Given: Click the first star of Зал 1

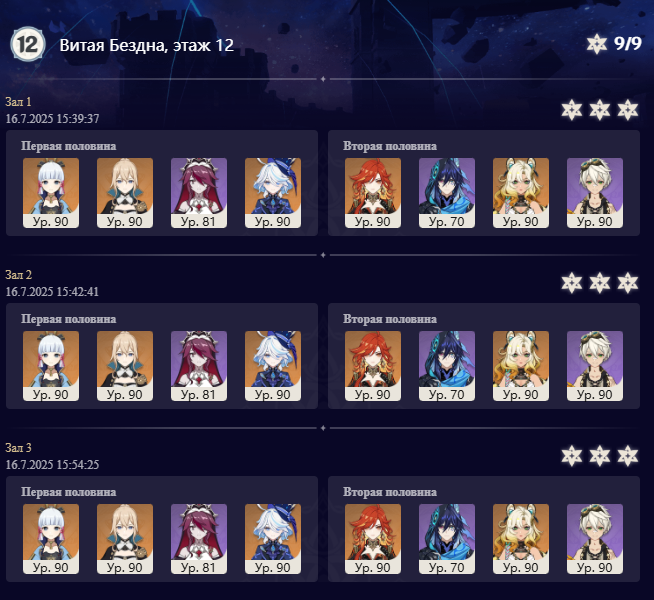Looking at the screenshot, I should pyautogui.click(x=571, y=110).
